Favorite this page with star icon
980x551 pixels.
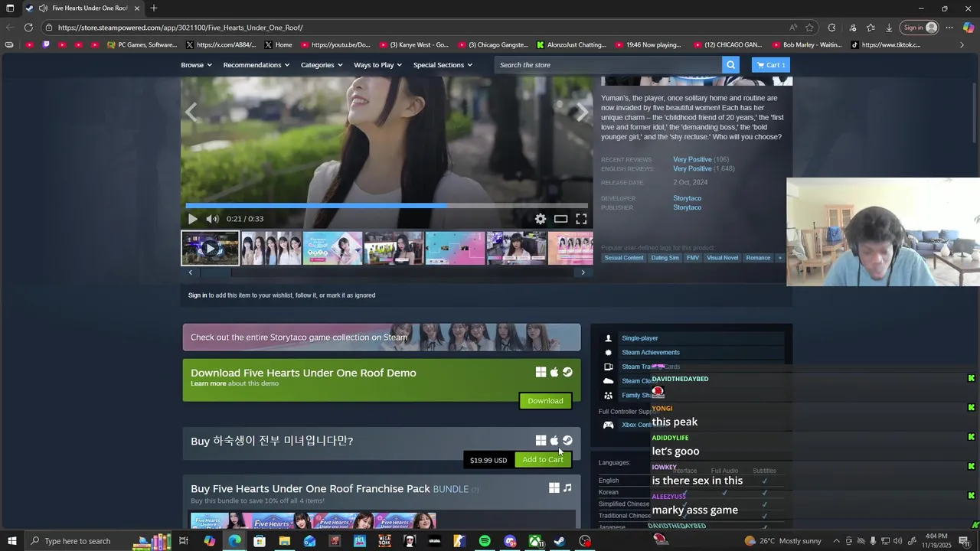(810, 28)
